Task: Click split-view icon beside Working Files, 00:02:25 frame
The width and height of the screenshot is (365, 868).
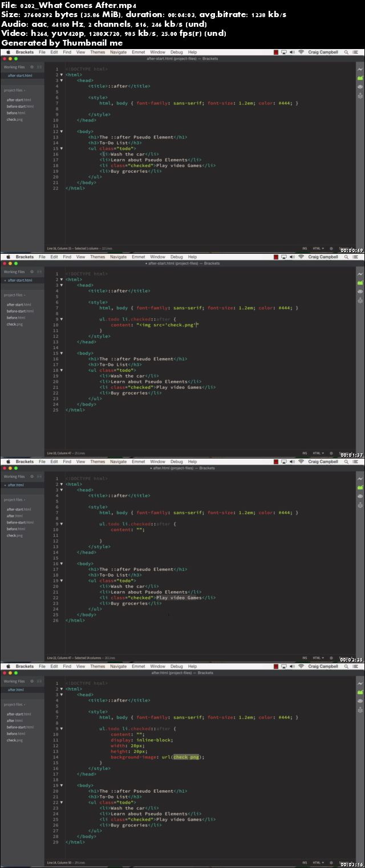Action: 39,476
